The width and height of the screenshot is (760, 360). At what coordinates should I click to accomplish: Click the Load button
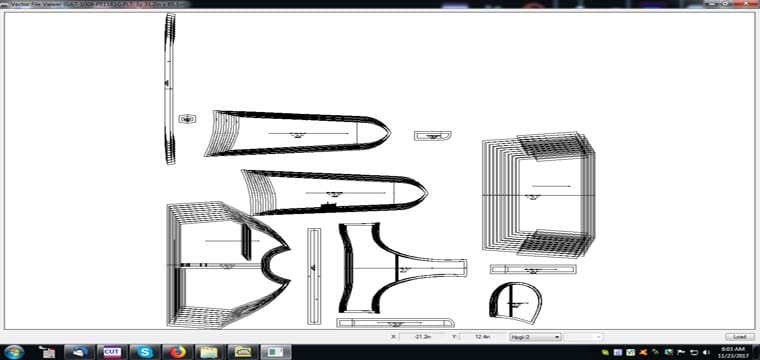click(740, 337)
